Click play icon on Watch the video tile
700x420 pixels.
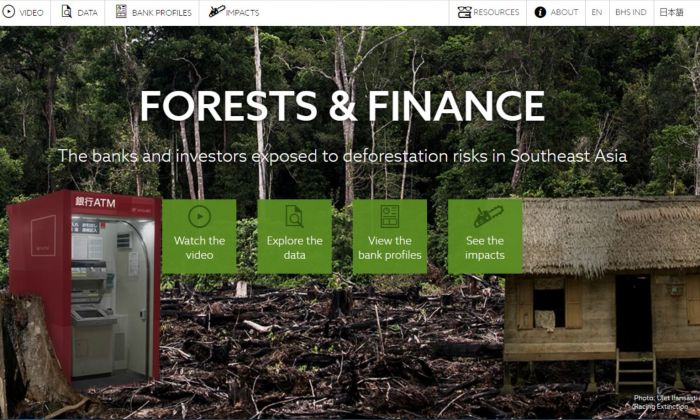(x=200, y=216)
